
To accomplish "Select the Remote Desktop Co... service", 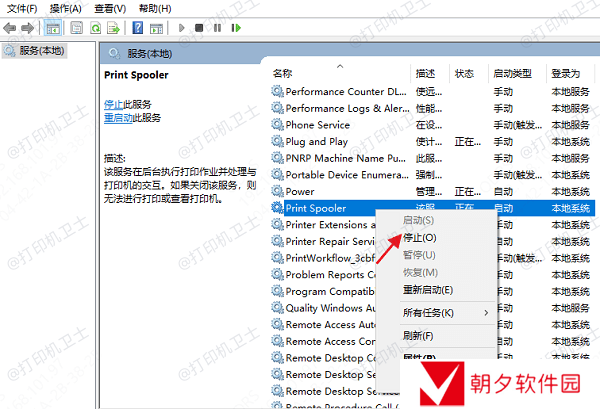I will click(x=323, y=358).
